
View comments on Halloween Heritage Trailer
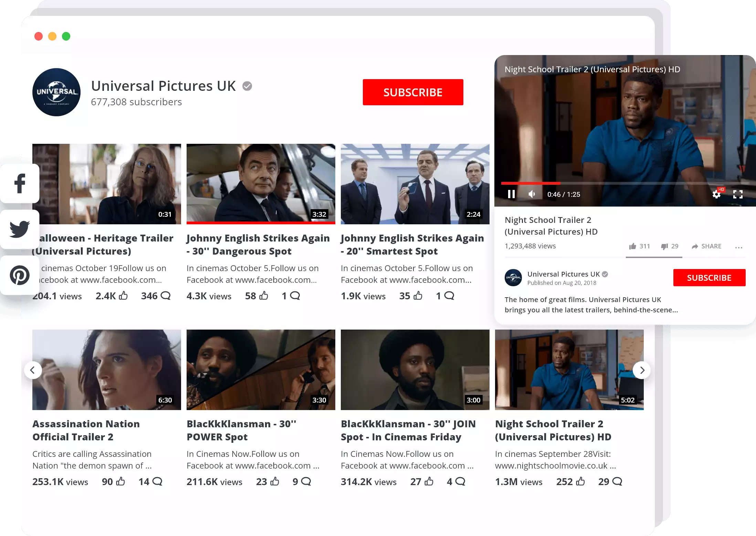point(166,296)
